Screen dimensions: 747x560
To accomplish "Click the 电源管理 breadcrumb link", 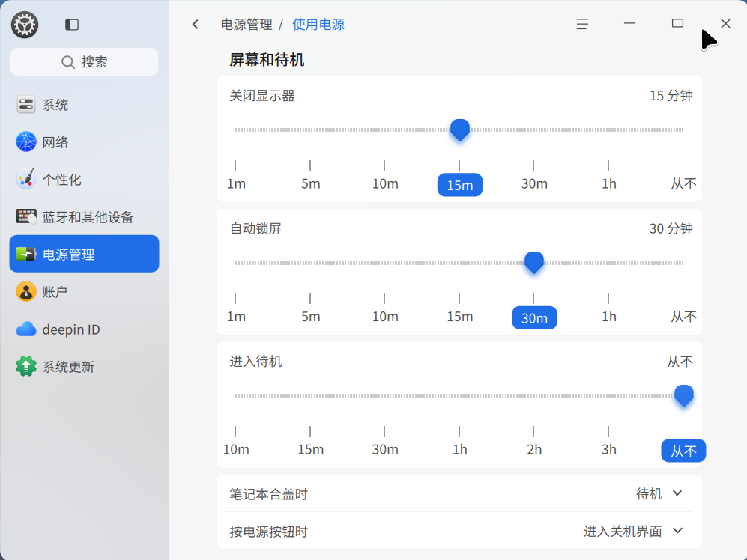I will [x=247, y=24].
